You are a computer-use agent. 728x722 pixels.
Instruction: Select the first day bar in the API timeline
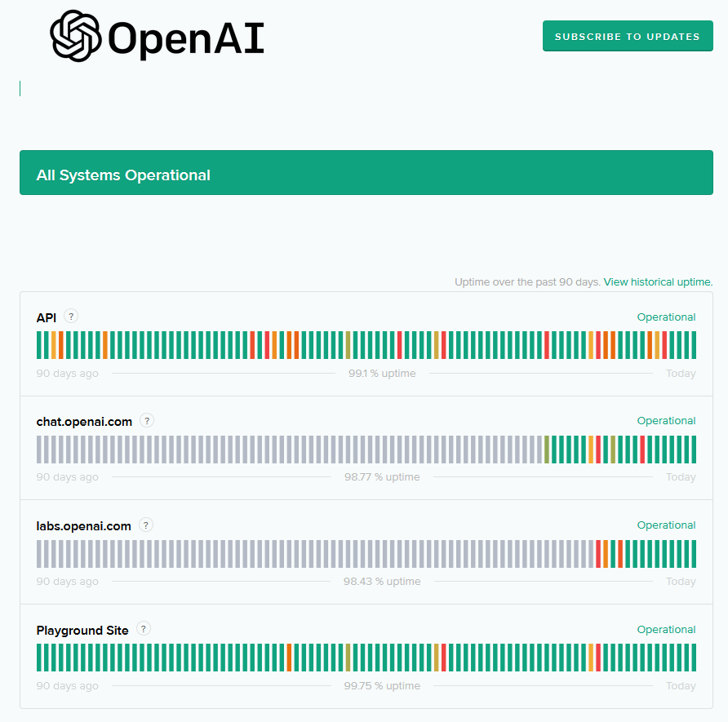coord(39,345)
